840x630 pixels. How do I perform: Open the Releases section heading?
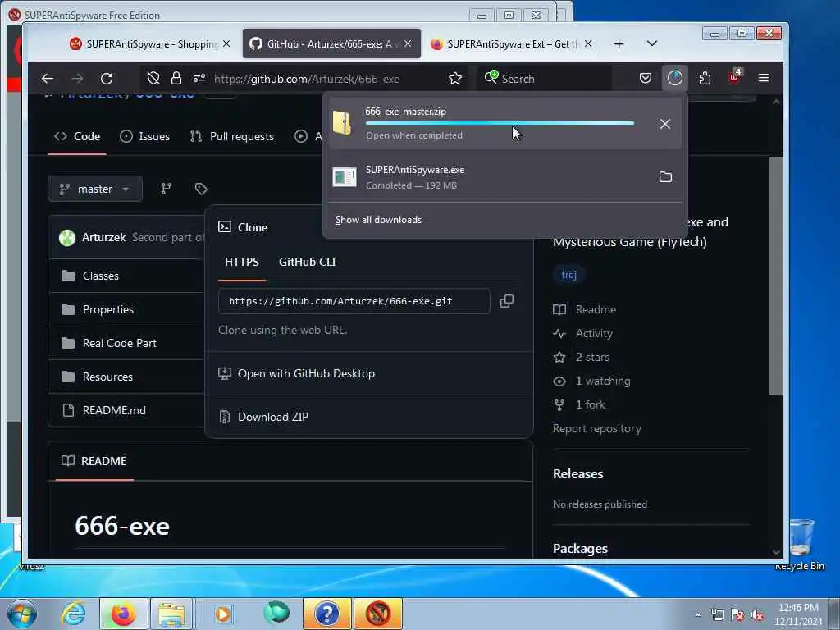point(577,473)
